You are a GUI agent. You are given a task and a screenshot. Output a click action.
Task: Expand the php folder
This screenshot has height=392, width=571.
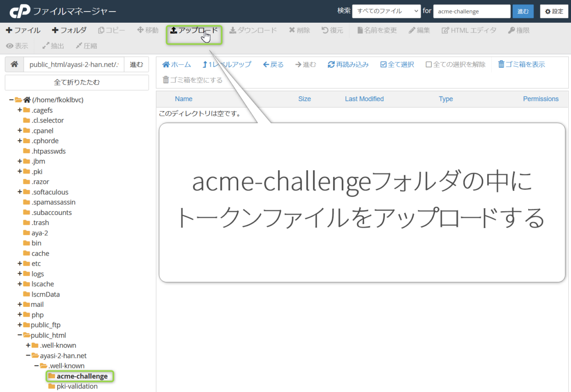click(20, 315)
